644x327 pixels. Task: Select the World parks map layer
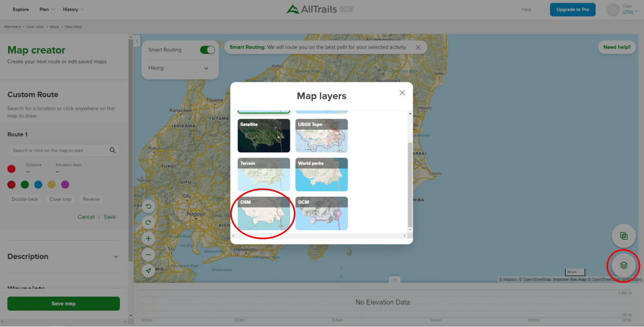(x=321, y=174)
